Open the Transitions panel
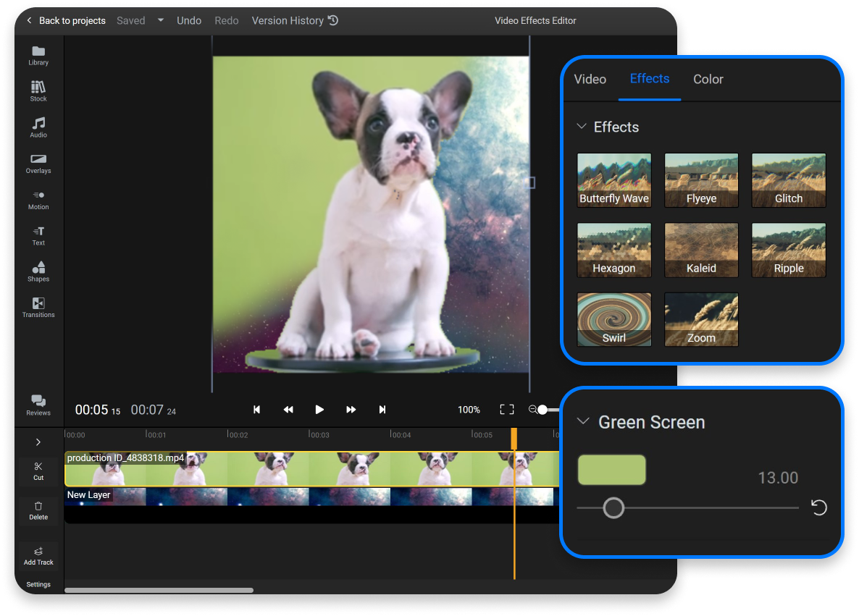Image resolution: width=859 pixels, height=616 pixels. (x=38, y=307)
